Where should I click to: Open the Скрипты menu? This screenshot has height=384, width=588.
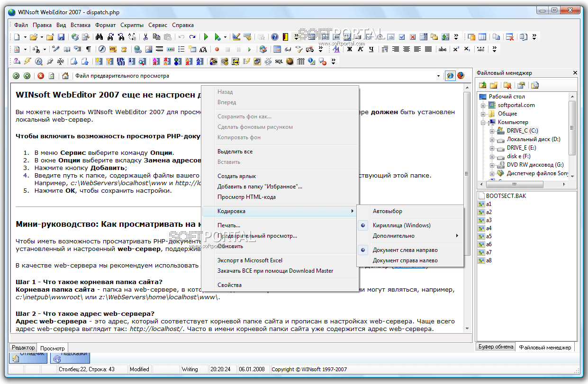tap(132, 25)
